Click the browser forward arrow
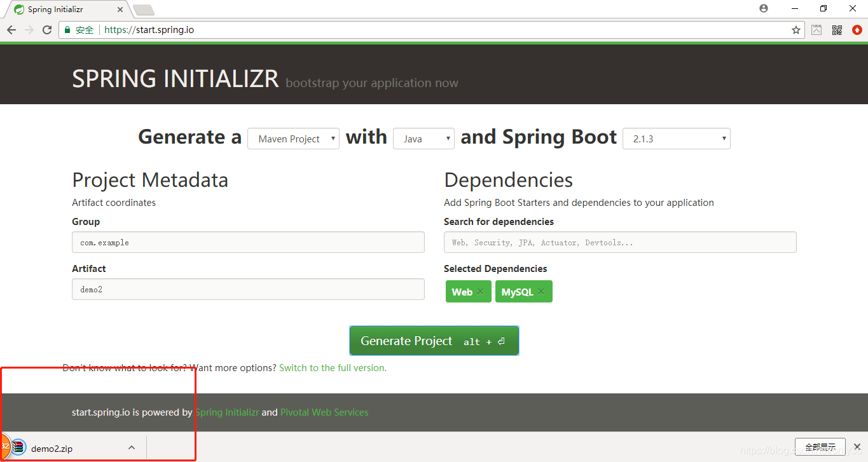This screenshot has width=868, height=462. coord(29,30)
